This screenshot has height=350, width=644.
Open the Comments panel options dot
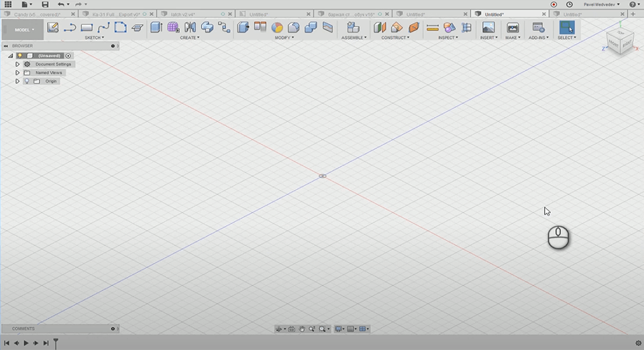tap(113, 329)
